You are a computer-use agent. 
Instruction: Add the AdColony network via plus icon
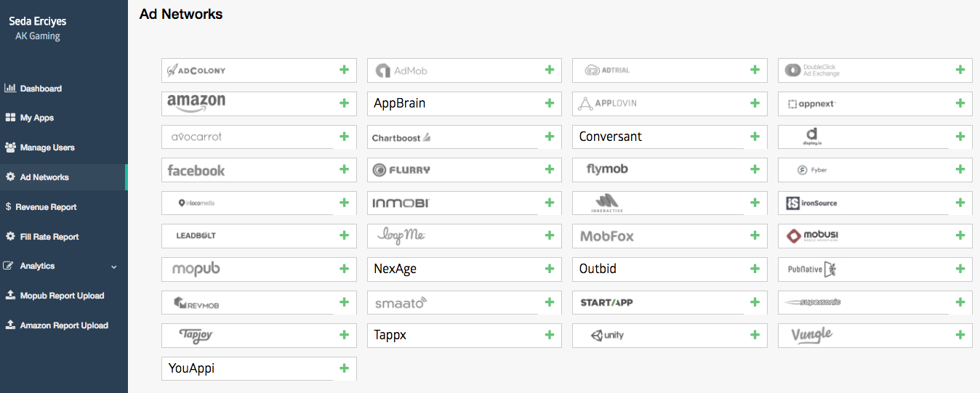pyautogui.click(x=344, y=70)
